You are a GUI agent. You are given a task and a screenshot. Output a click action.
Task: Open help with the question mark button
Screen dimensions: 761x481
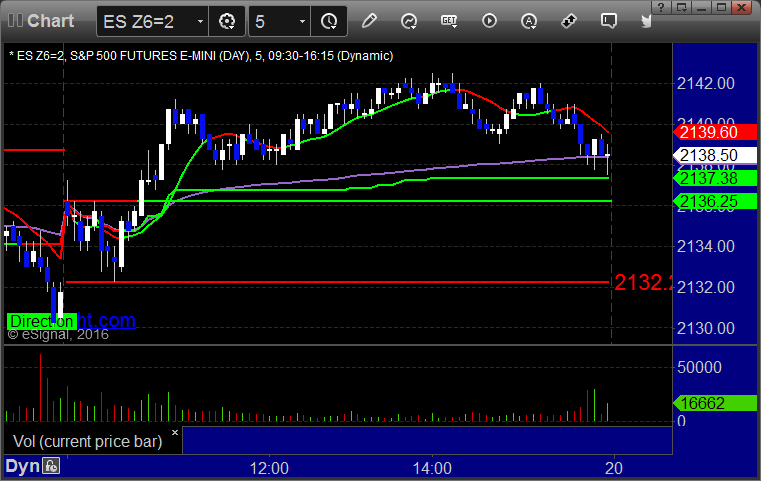tap(661, 8)
